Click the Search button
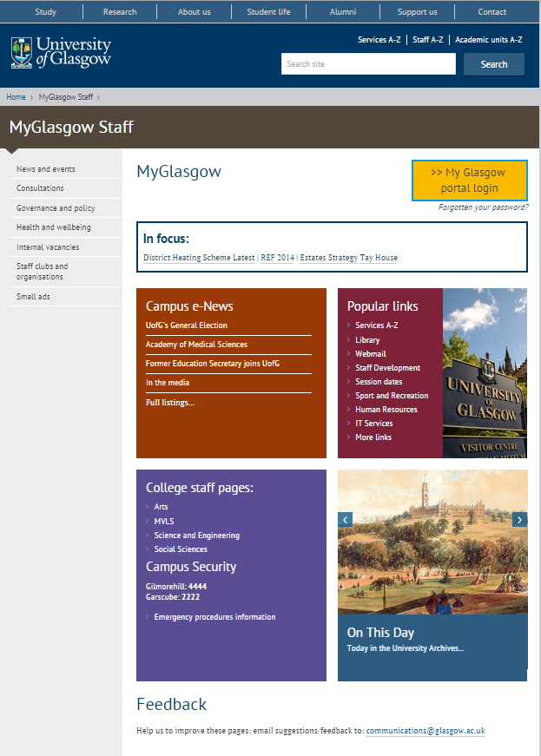The height and width of the screenshot is (756, 541). pyautogui.click(x=494, y=64)
